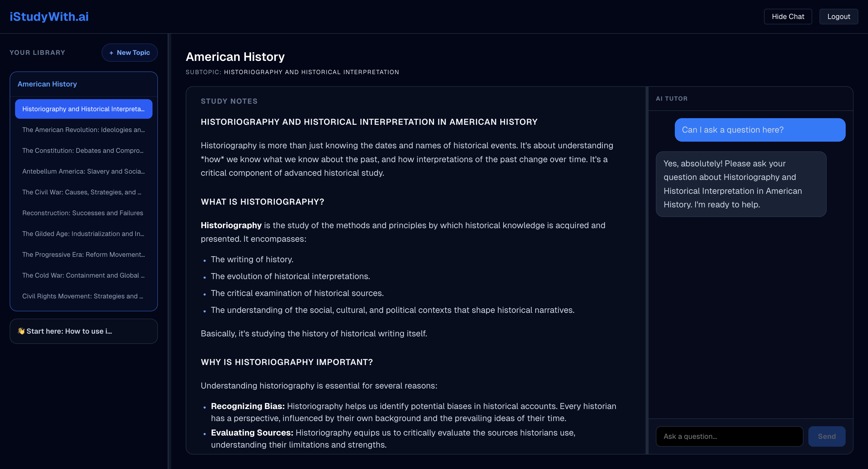Open Antebellum America: Slavery and Social subtopic
868x469 pixels.
tap(83, 172)
